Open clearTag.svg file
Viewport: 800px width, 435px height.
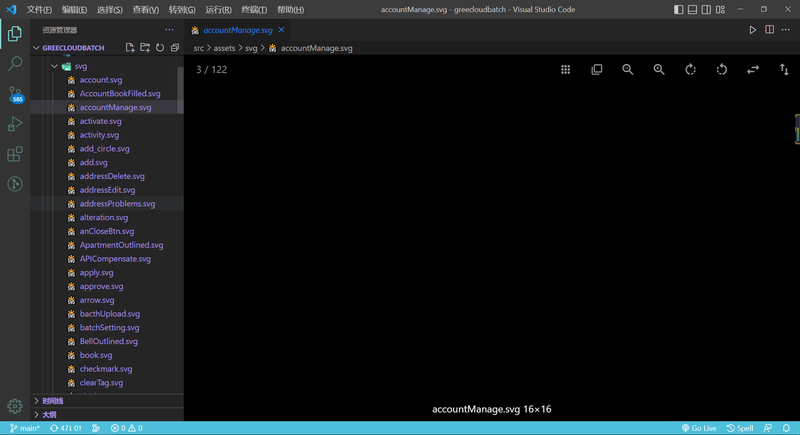[x=101, y=382]
